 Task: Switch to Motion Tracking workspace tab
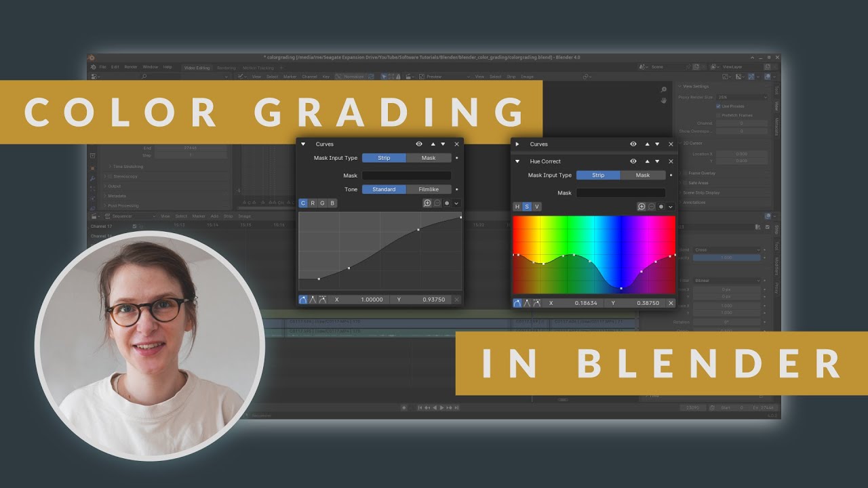pyautogui.click(x=258, y=68)
